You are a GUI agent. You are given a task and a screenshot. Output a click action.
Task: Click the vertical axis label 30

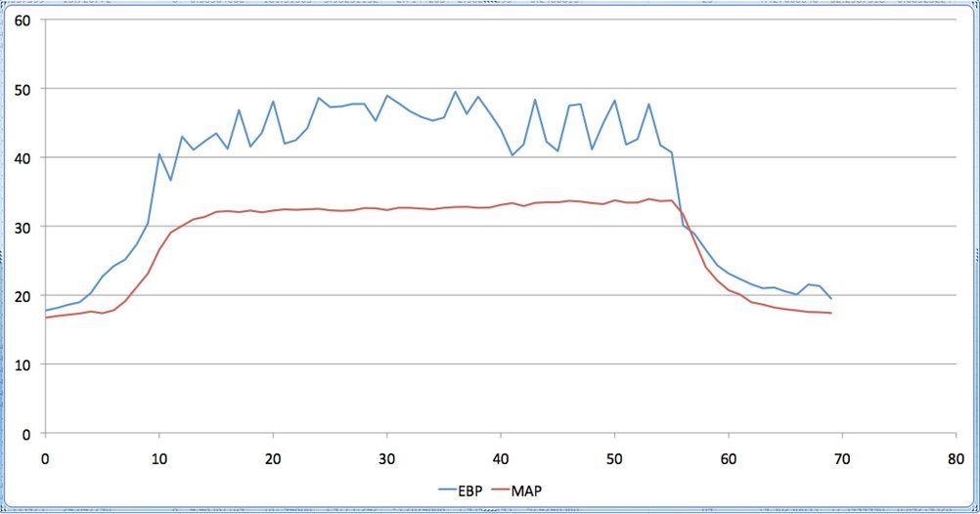click(x=22, y=228)
